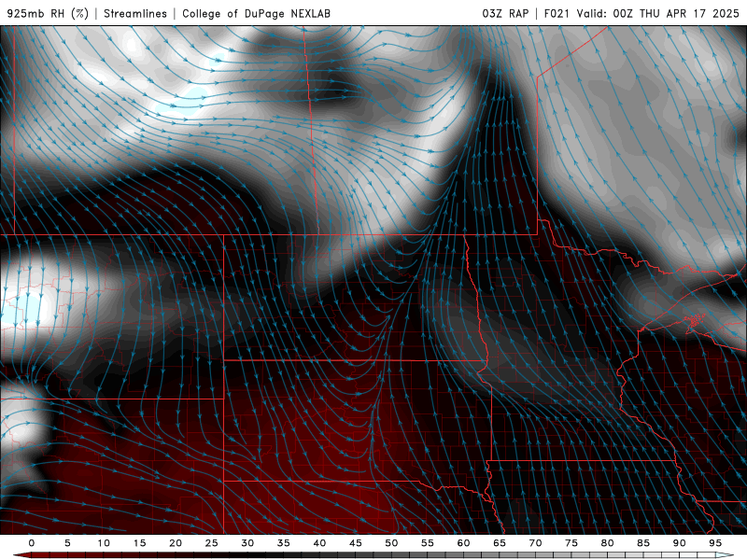This screenshot has width=747, height=560.
Task: Click the '55' value on the color scale
Action: pos(428,543)
